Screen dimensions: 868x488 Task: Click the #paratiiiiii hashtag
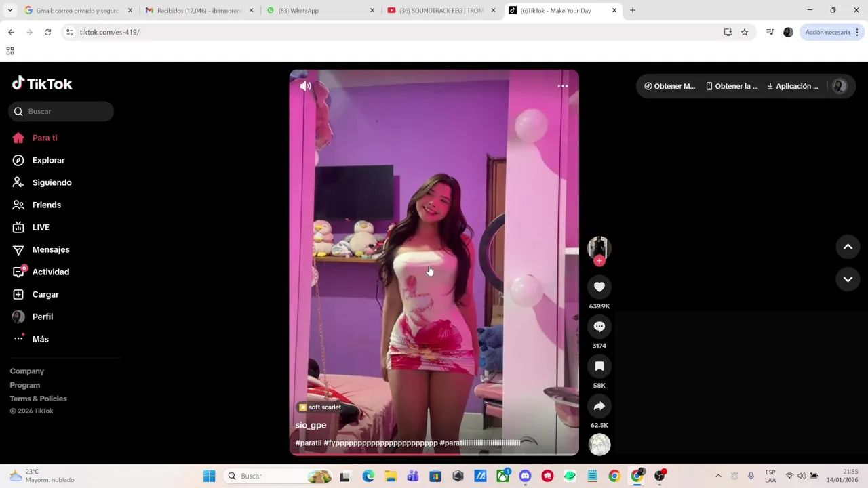(x=480, y=443)
